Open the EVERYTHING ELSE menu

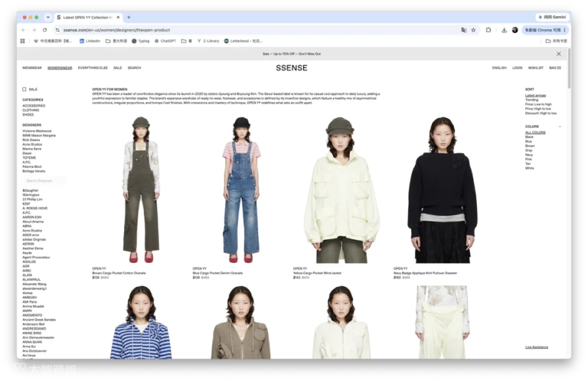pyautogui.click(x=93, y=68)
